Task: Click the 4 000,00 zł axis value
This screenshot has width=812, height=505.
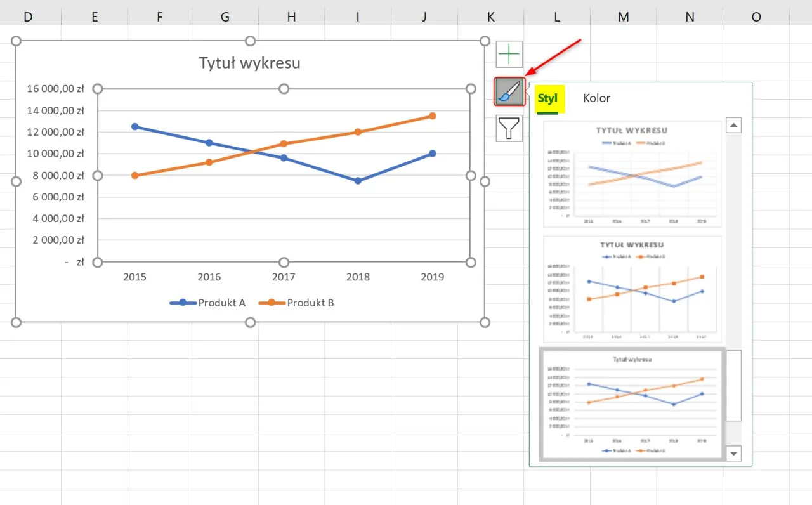Action: pos(58,218)
